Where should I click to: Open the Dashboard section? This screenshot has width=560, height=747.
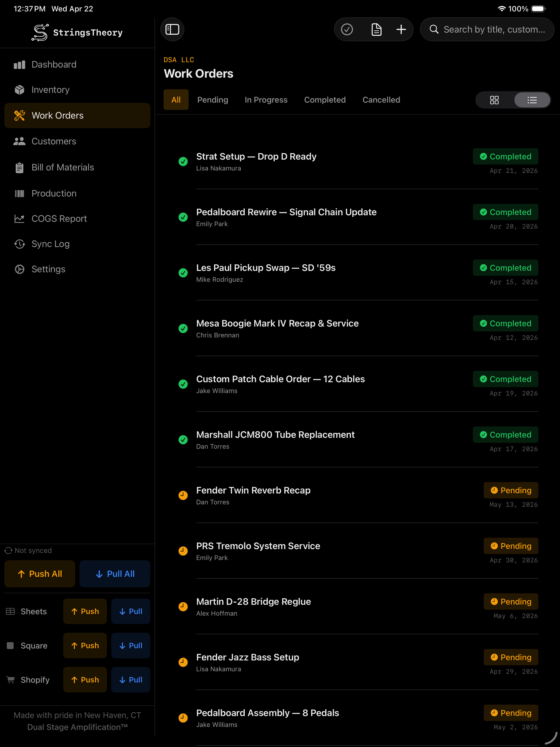pos(54,64)
